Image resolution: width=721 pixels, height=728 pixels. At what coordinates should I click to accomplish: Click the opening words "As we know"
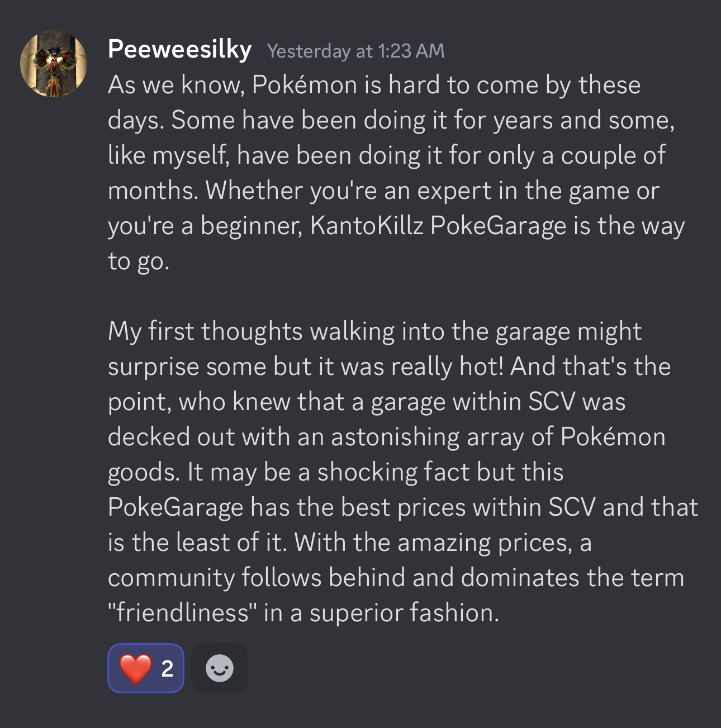tap(175, 85)
